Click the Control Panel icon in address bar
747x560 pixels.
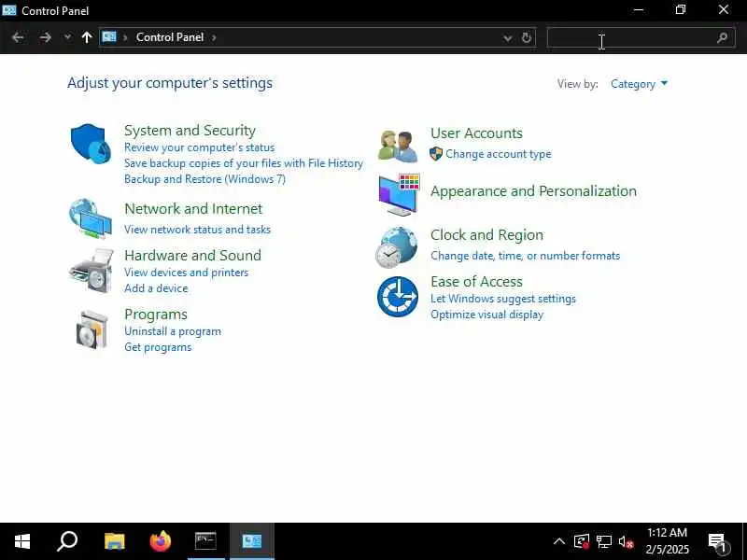109,36
